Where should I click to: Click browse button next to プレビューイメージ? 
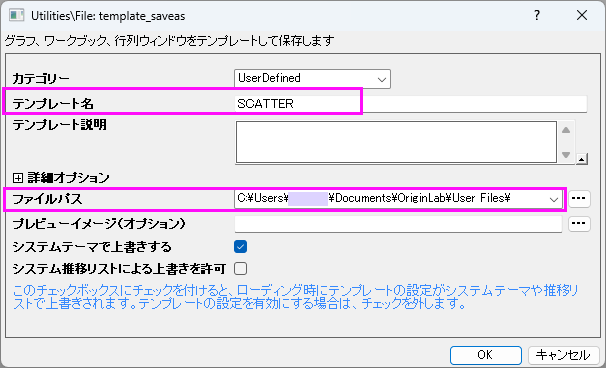click(579, 224)
